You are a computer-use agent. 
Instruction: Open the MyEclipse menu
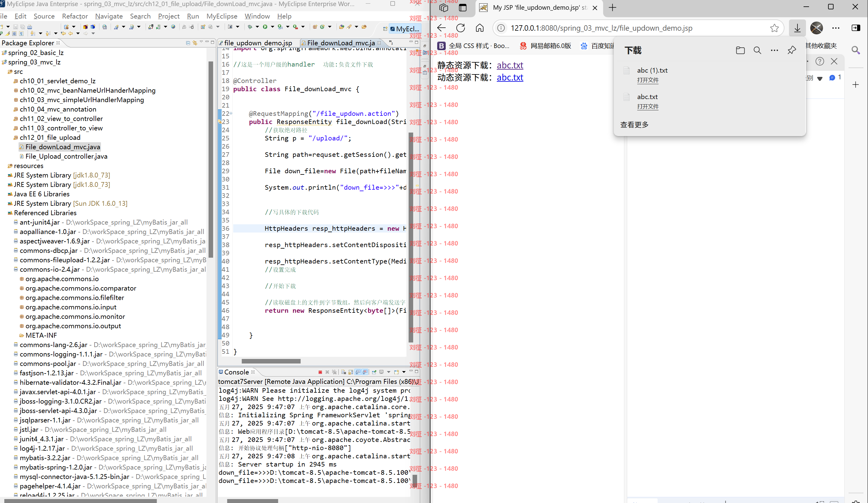point(221,16)
